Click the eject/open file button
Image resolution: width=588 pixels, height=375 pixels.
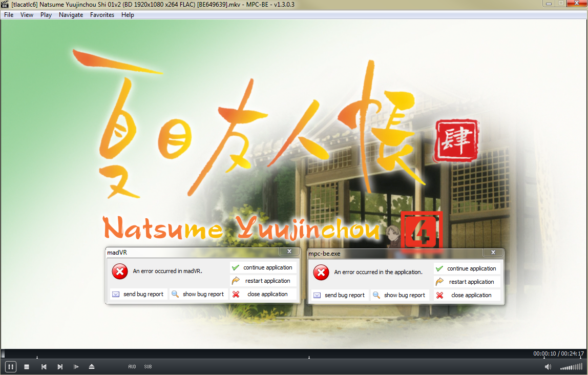pyautogui.click(x=92, y=367)
